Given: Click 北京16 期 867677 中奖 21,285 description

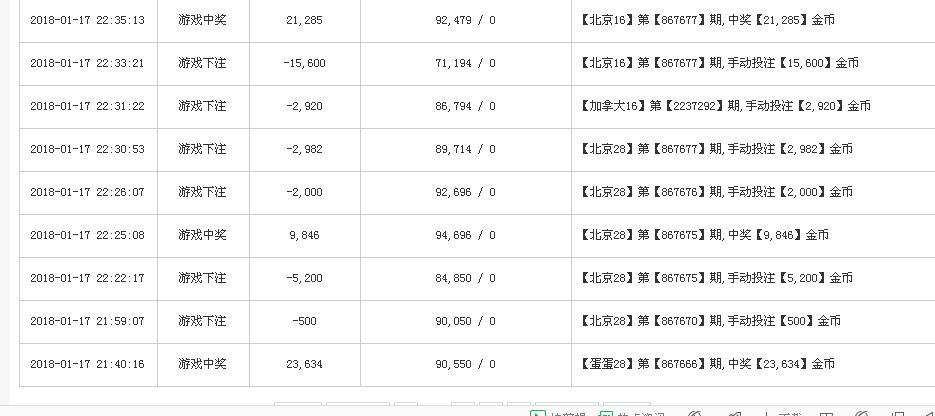Looking at the screenshot, I should (x=706, y=20).
